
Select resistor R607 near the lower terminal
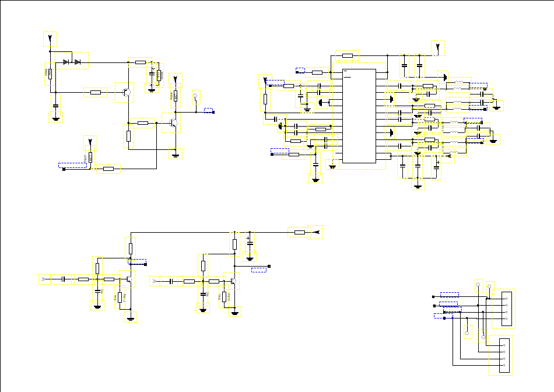(90, 156)
